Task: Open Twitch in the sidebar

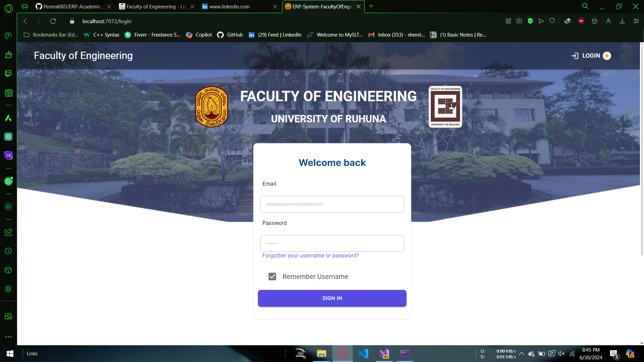Action: 8,73
